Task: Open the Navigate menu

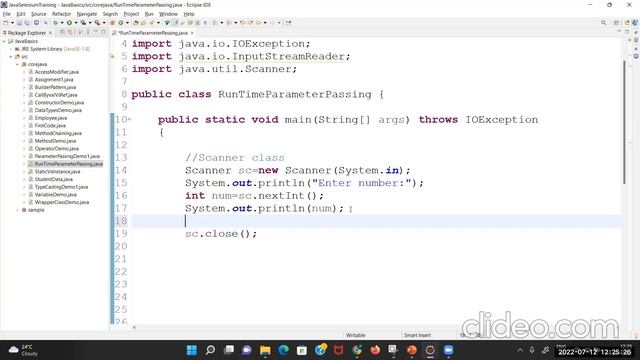Action: click(87, 14)
